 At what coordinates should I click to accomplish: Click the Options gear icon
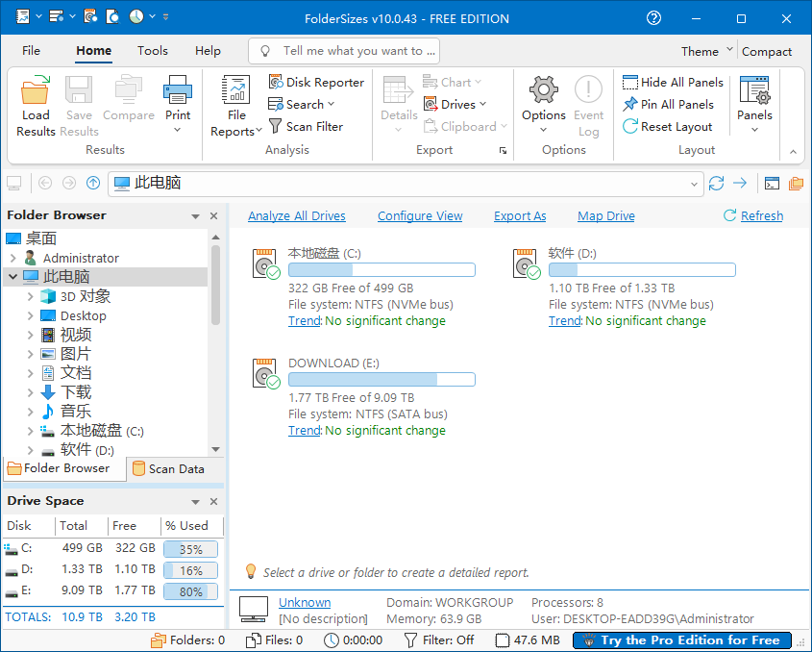(543, 92)
